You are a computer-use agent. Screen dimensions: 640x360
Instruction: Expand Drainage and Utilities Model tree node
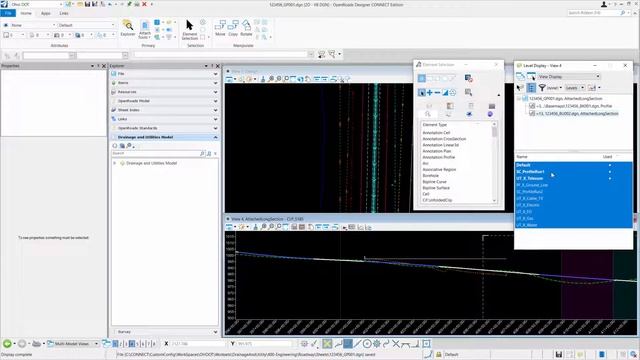(x=115, y=163)
